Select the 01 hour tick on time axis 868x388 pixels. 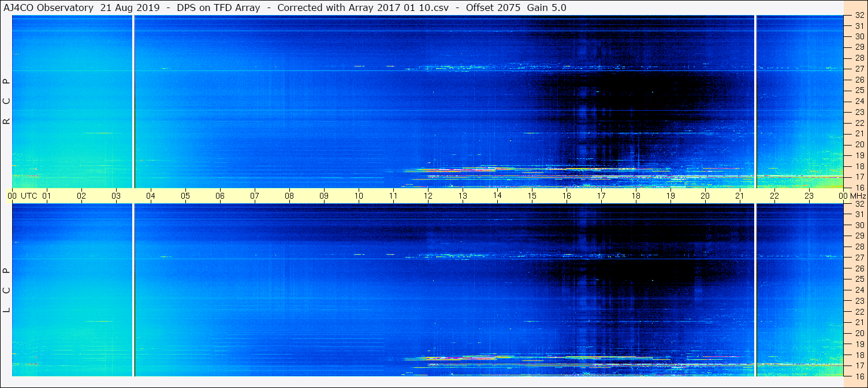point(47,196)
